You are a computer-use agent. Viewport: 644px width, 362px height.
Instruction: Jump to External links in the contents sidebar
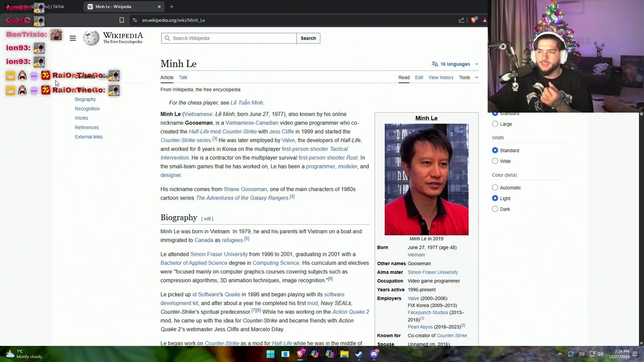89,137
